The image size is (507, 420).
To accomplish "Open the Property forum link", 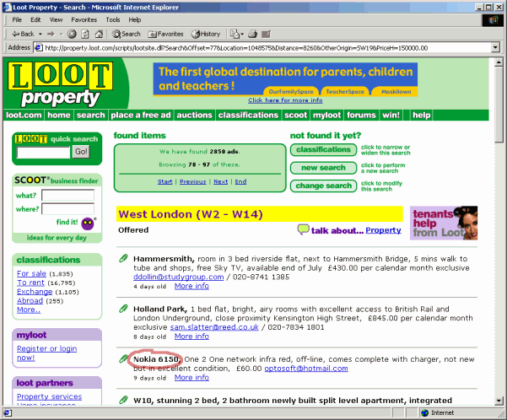I will point(383,230).
